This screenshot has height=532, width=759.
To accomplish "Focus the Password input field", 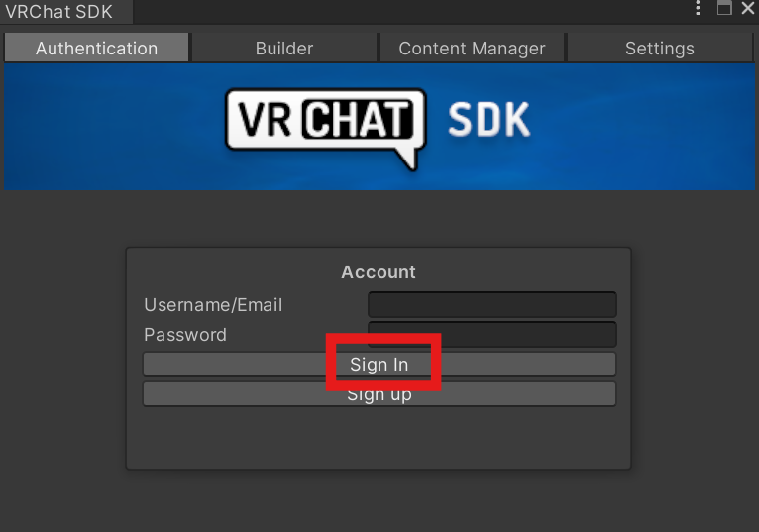I will [x=492, y=334].
